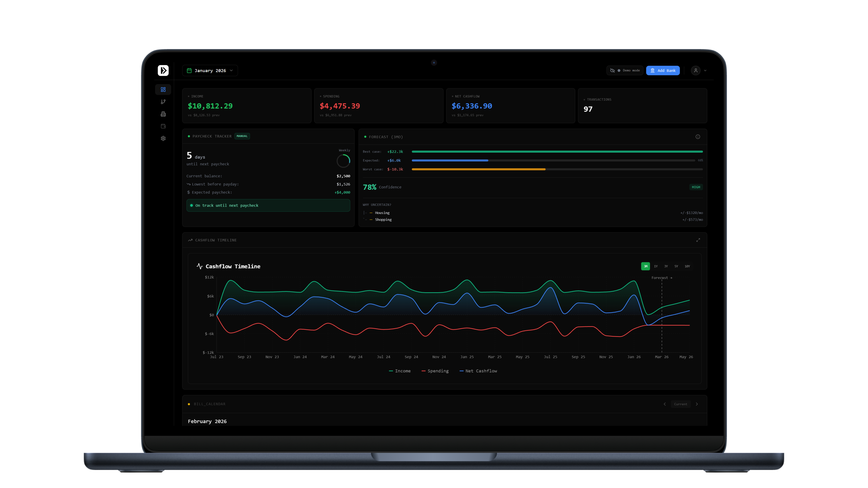Hide the Spending line via its legend item

pos(435,371)
